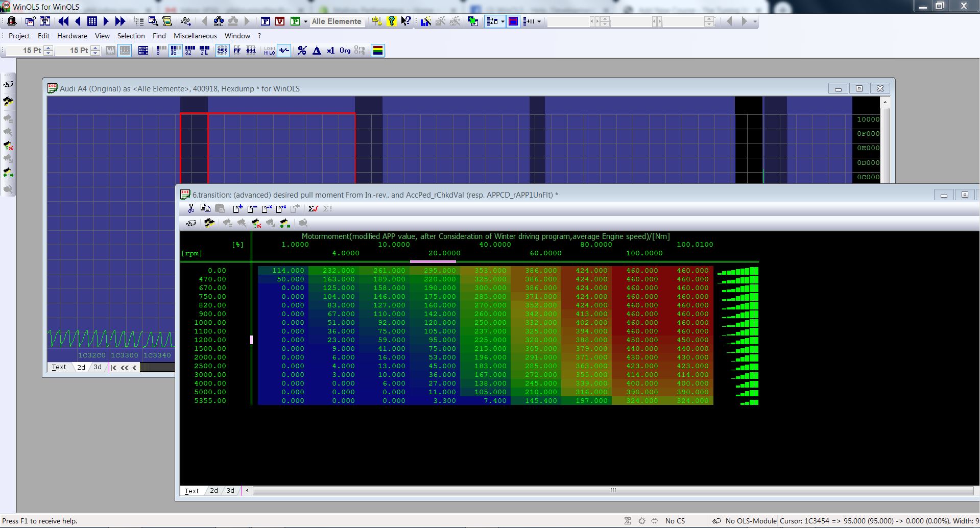The height and width of the screenshot is (528, 980).
Task: Open the Project menu
Action: (x=19, y=36)
